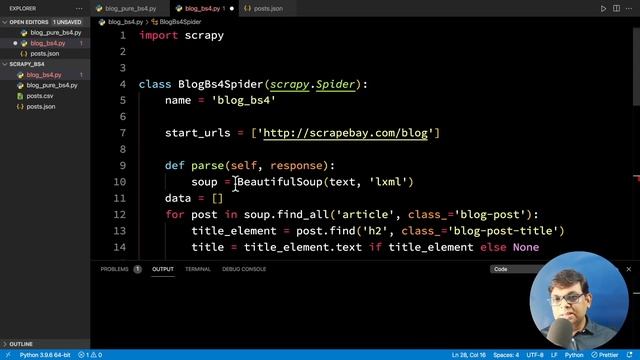Screen dimensions: 640x360
Task: Select blog_bs4.py in Open Editors list
Action: [48, 43]
